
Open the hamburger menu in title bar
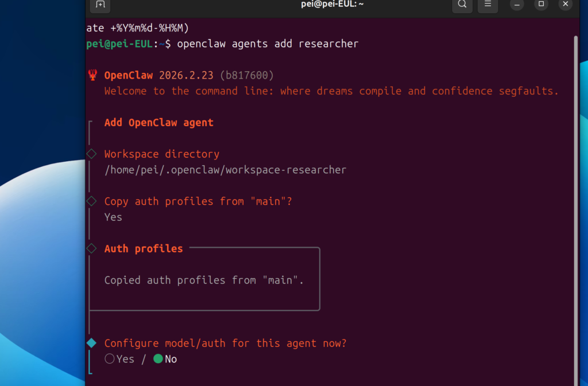pyautogui.click(x=488, y=5)
